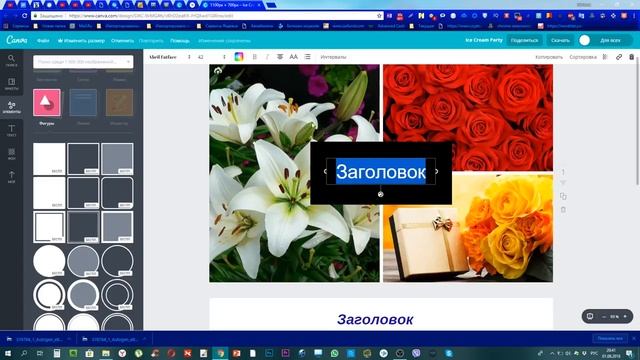
Task: Click the rotate handle below the selected heading
Action: click(x=380, y=194)
